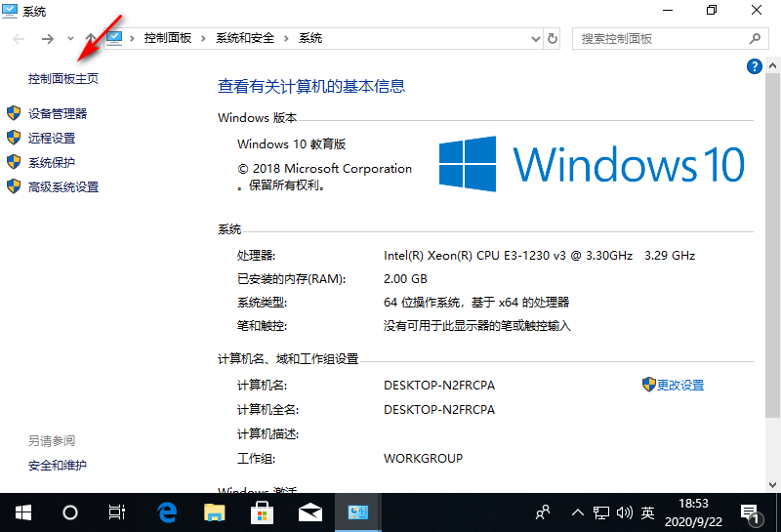Image resolution: width=781 pixels, height=532 pixels.
Task: Click the blue help question mark icon
Action: click(754, 66)
